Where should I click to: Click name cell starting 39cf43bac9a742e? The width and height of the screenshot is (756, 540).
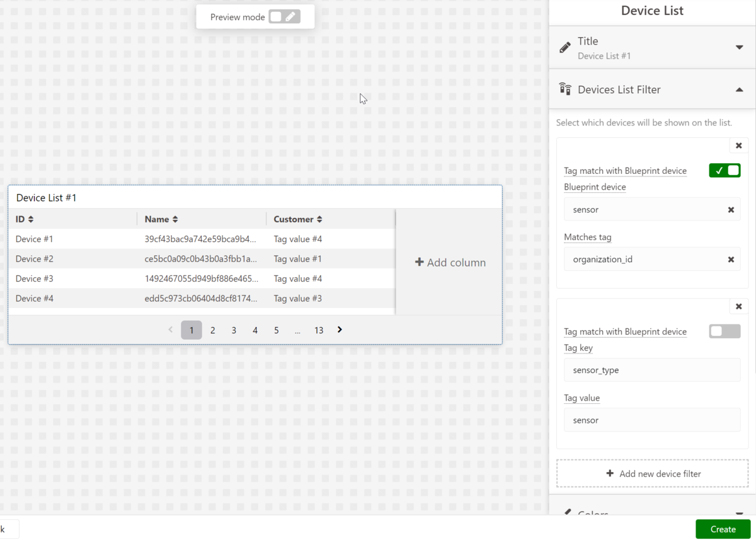[202, 239]
